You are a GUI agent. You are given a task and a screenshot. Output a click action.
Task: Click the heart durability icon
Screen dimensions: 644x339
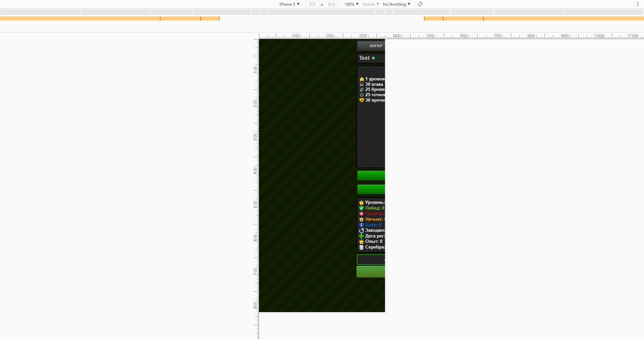361,100
